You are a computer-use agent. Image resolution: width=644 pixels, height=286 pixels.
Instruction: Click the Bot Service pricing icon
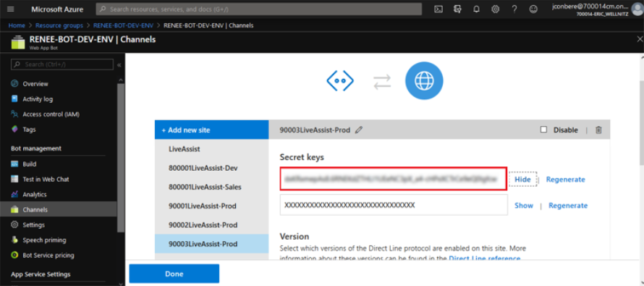point(14,255)
